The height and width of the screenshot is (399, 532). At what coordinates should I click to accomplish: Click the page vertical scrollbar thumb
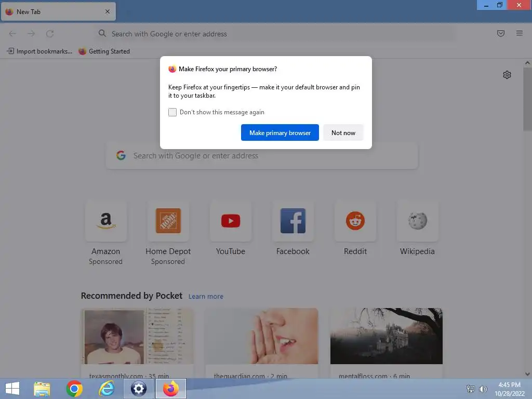527,99
